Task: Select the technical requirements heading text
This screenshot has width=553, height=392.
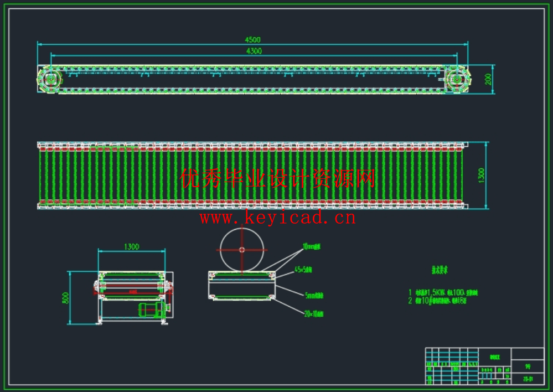Action: click(x=440, y=270)
